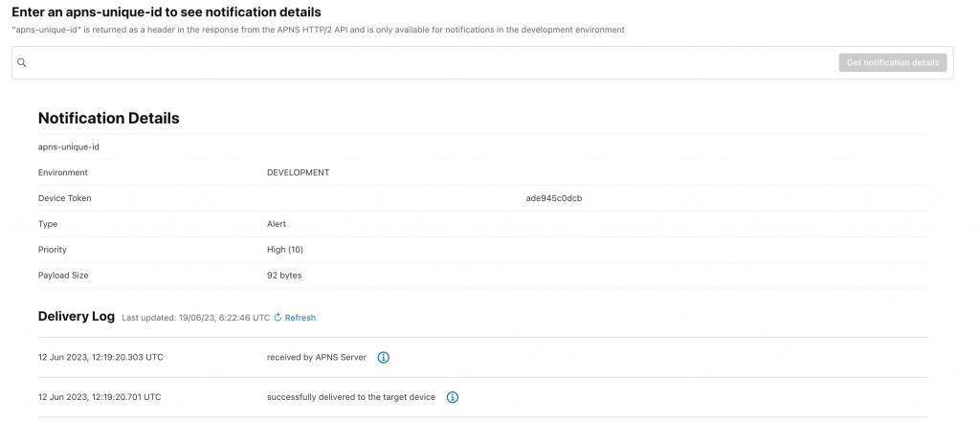Click the Refresh link in Delivery Log

coord(300,318)
